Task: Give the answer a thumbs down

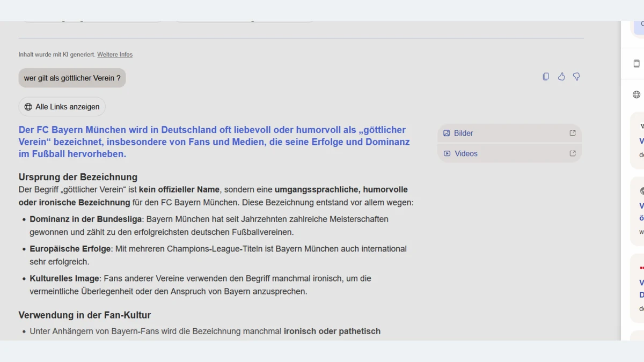Action: pyautogui.click(x=576, y=77)
